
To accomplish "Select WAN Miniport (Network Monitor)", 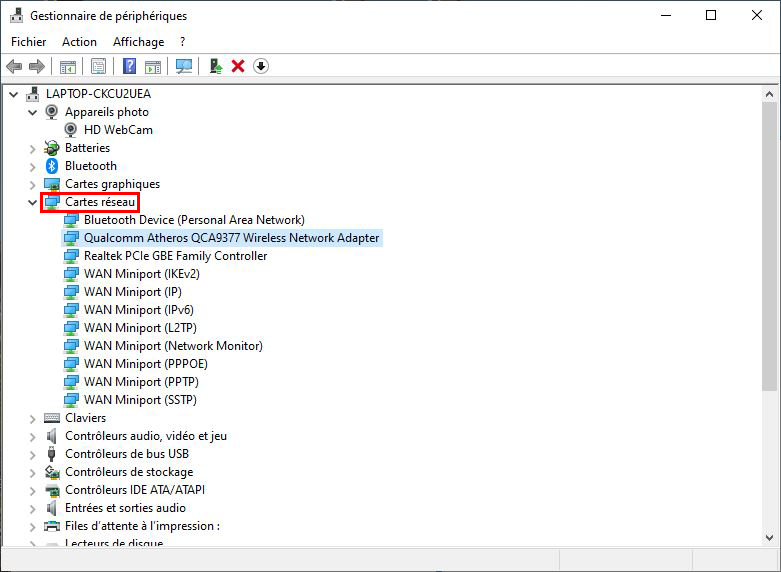I will pos(173,346).
